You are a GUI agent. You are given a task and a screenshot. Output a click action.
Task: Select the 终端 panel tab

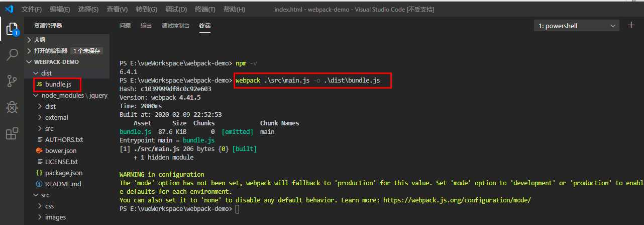[205, 26]
